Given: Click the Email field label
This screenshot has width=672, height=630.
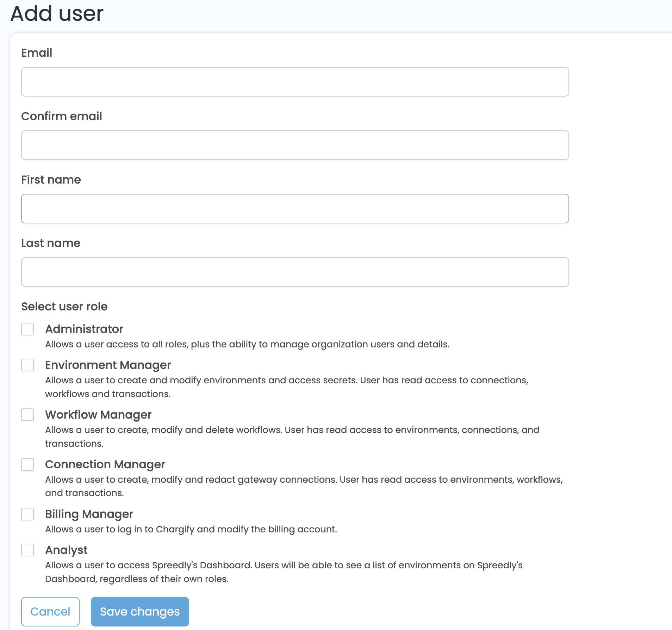Looking at the screenshot, I should pos(37,53).
